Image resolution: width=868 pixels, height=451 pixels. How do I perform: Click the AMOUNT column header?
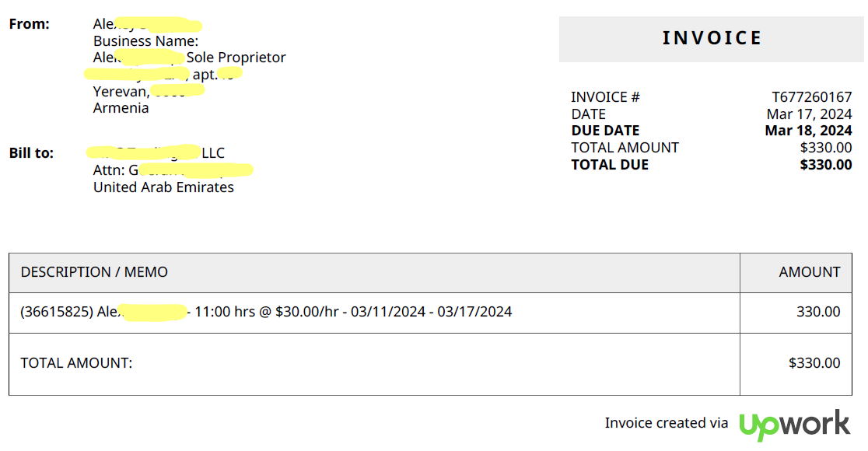[x=810, y=271]
